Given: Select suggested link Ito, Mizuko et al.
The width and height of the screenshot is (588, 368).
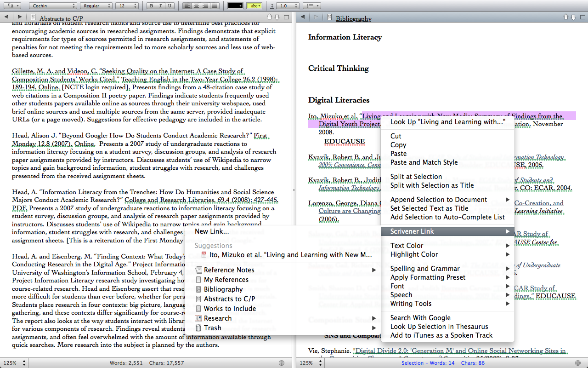Looking at the screenshot, I should [283, 255].
